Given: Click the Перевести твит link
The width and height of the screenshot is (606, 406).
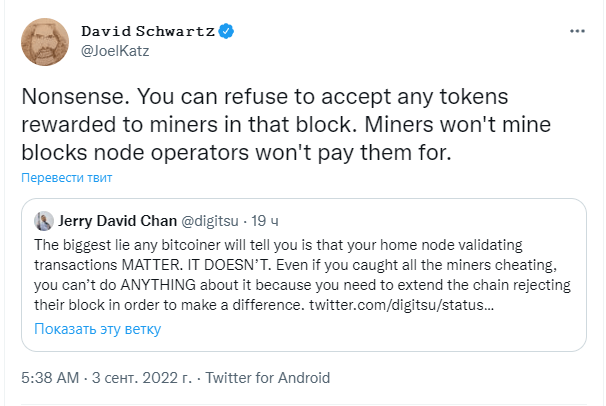Looking at the screenshot, I should point(66,177).
